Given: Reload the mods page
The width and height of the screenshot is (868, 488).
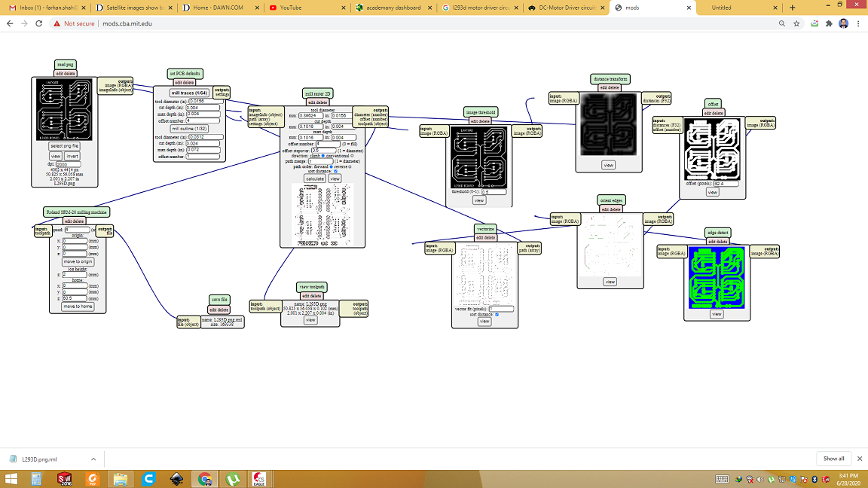Looking at the screenshot, I should point(38,24).
